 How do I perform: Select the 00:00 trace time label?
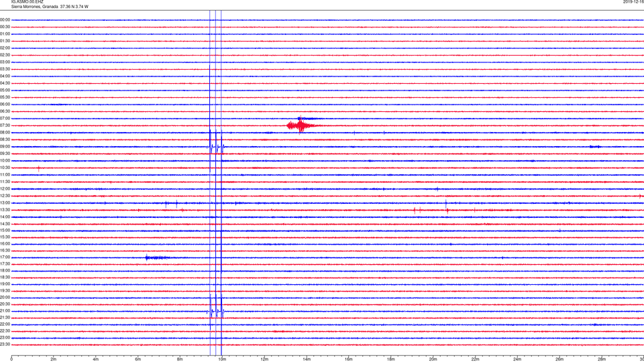click(5, 19)
